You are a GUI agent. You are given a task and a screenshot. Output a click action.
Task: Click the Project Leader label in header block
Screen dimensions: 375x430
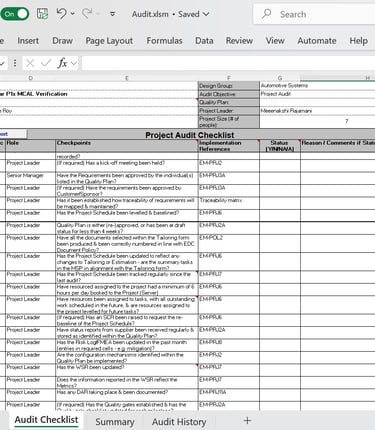[x=229, y=111]
